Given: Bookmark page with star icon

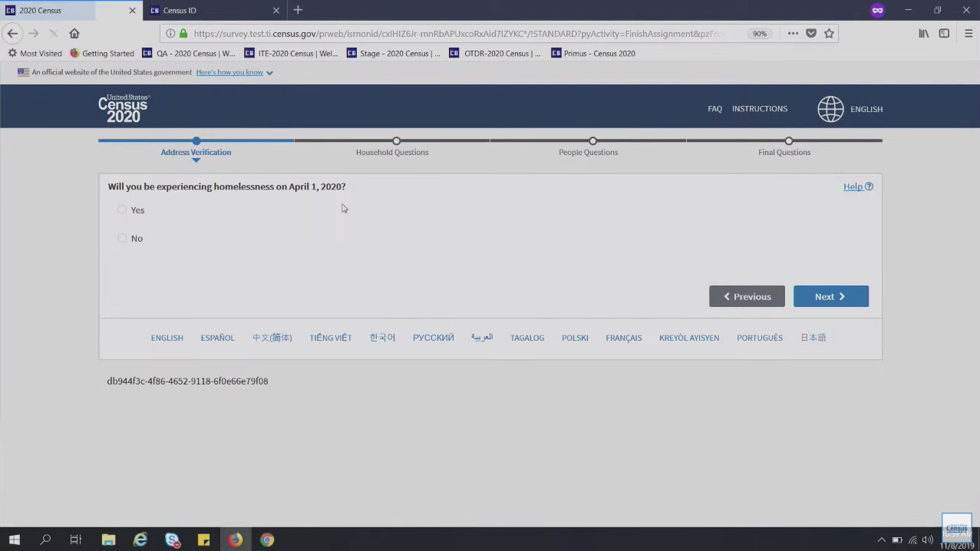Looking at the screenshot, I should click(829, 34).
